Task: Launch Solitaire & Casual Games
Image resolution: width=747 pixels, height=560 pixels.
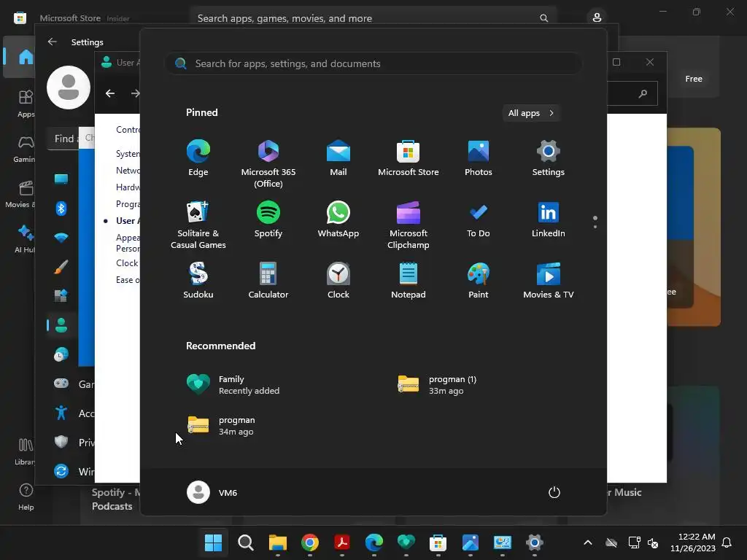Action: tap(198, 225)
